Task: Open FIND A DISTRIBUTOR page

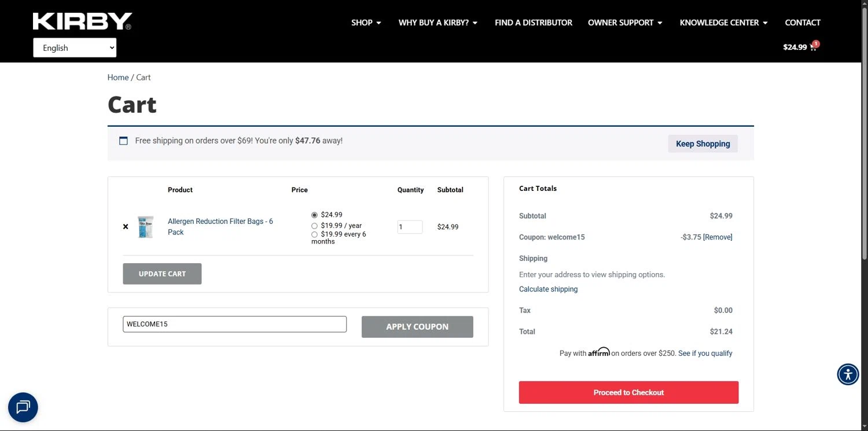Action: coord(534,23)
